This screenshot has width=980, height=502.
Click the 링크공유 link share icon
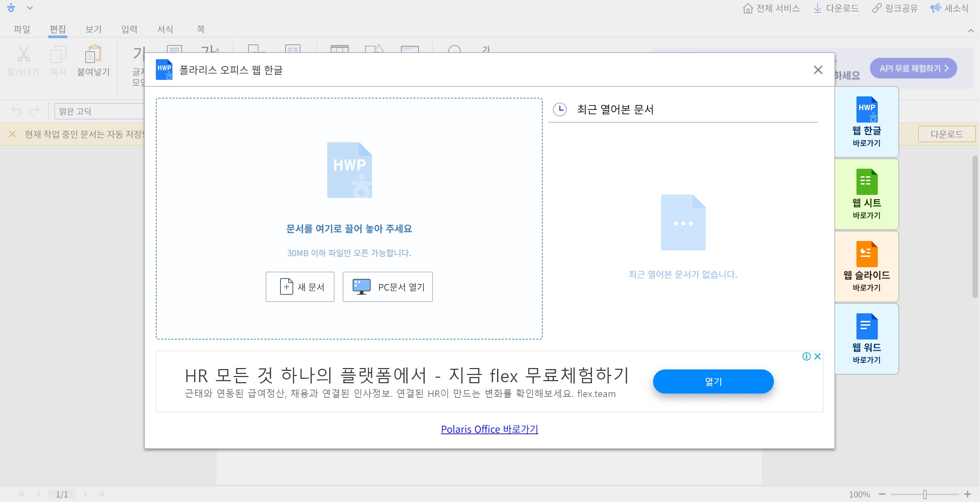coord(876,8)
